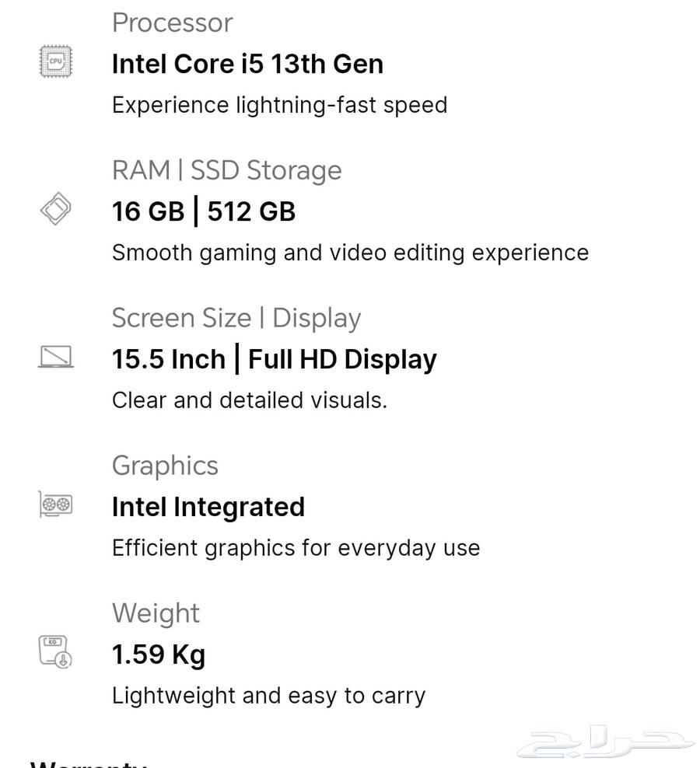Select the Graphics section label
The width and height of the screenshot is (700, 768).
pos(165,466)
